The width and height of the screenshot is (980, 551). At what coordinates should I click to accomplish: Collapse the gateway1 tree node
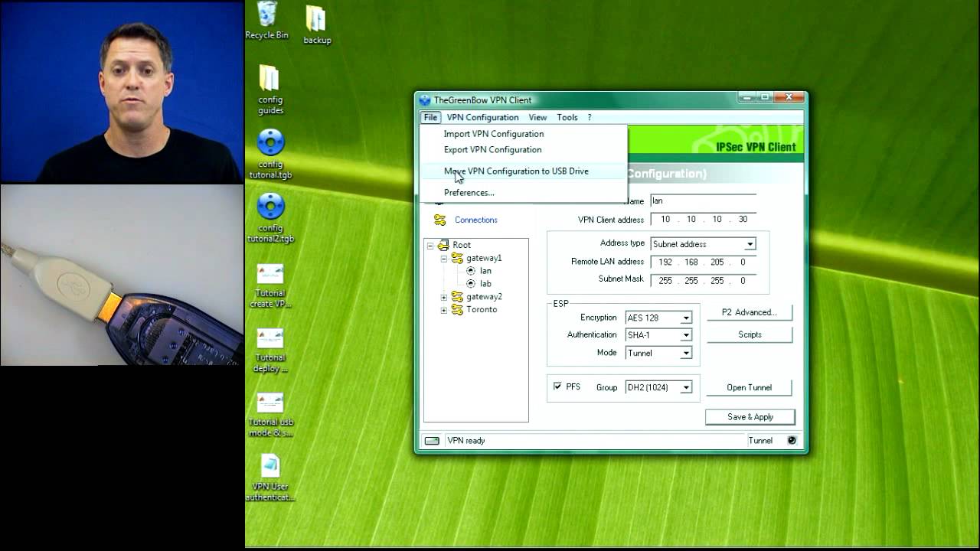pos(444,259)
